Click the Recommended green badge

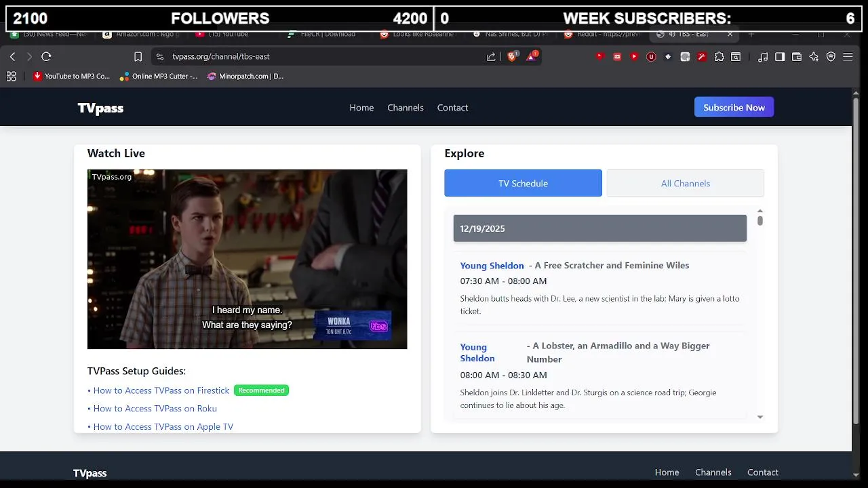(261, 390)
